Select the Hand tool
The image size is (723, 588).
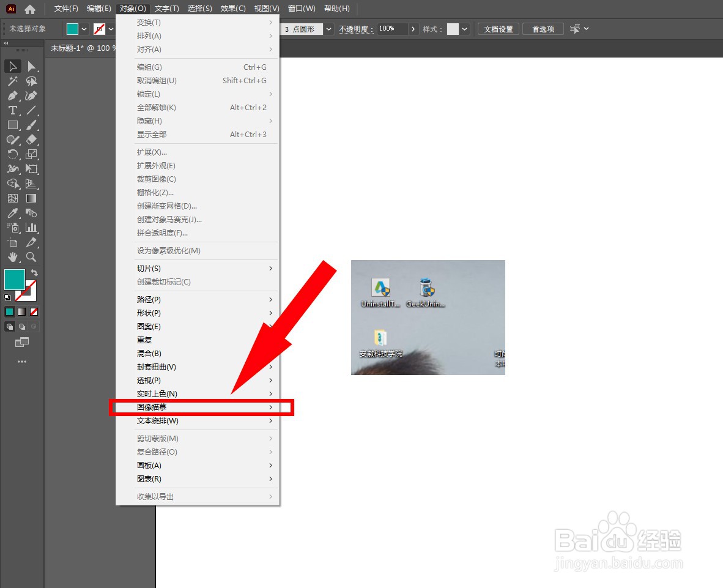click(13, 257)
